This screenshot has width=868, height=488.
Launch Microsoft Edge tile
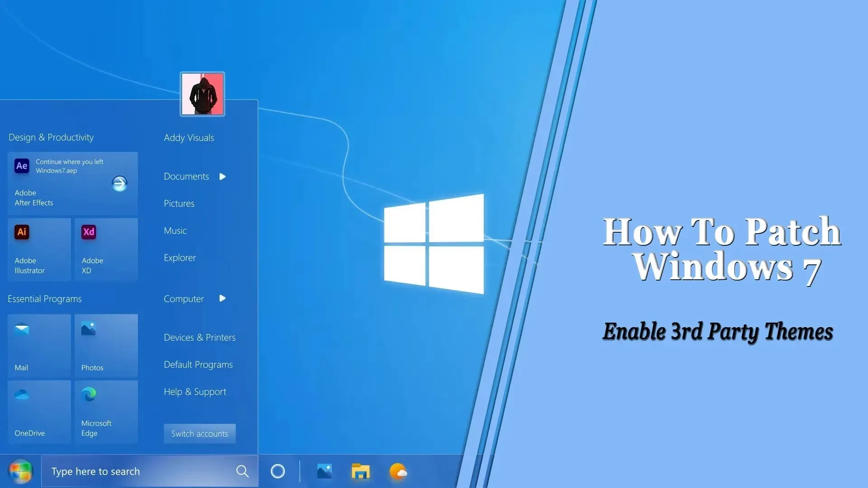106,412
